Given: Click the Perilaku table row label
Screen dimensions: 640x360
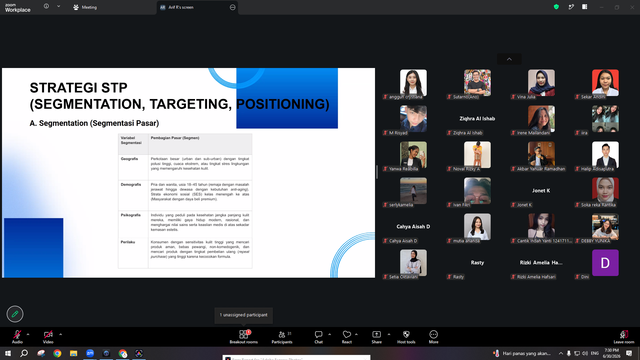Looking at the screenshot, I should tap(128, 242).
